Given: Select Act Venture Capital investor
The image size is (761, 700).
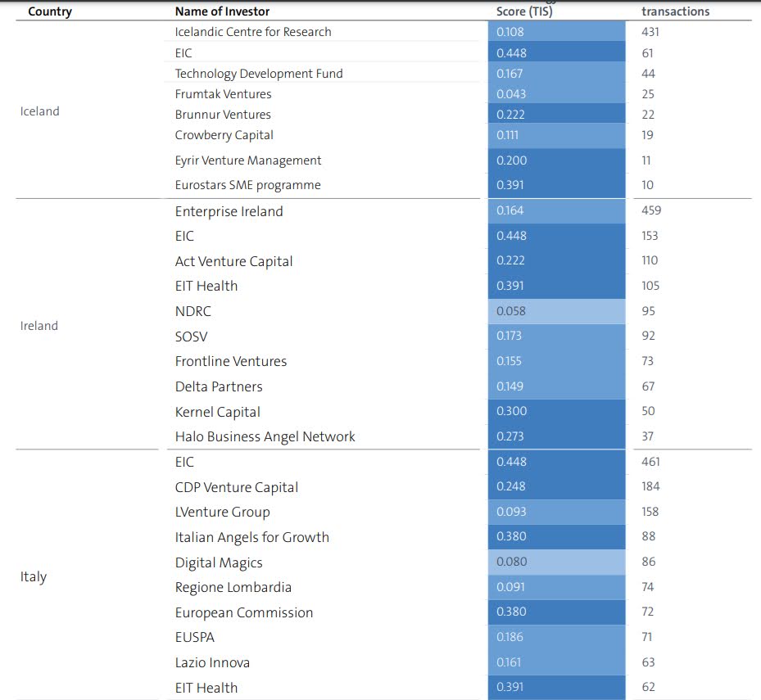Looking at the screenshot, I should (x=234, y=261).
